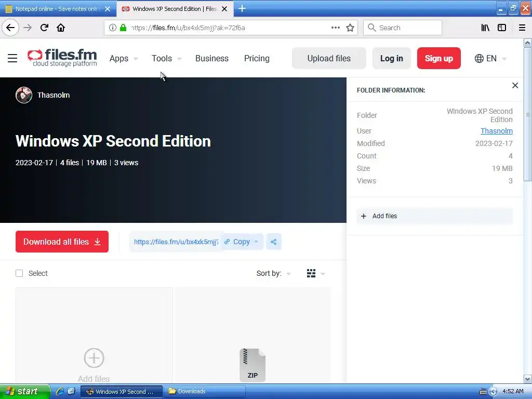This screenshot has height=399, width=532.
Task: Open a new tab with plus icon
Action: (x=242, y=8)
